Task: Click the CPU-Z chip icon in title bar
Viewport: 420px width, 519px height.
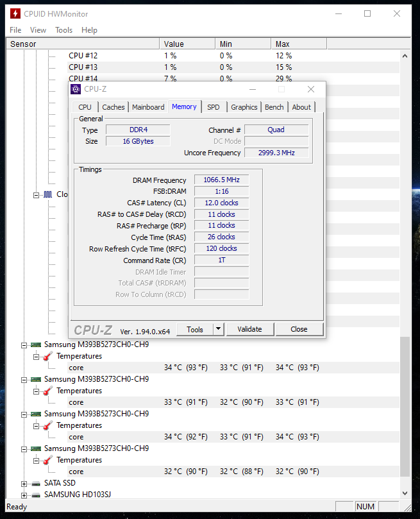Action: pos(76,89)
